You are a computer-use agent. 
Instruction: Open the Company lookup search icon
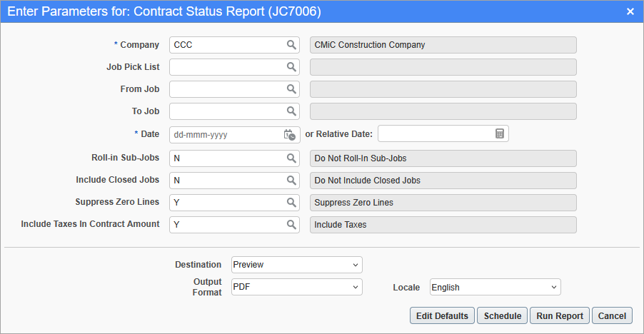pyautogui.click(x=291, y=45)
